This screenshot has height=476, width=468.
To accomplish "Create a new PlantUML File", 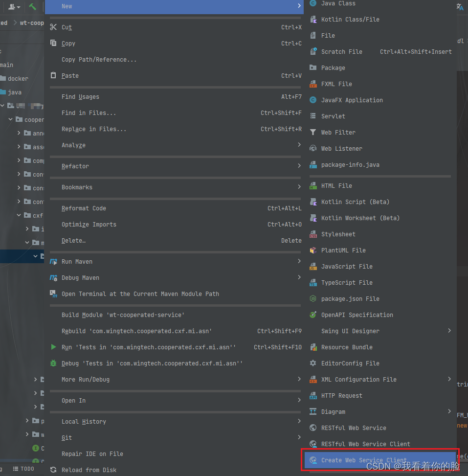I will [x=344, y=250].
